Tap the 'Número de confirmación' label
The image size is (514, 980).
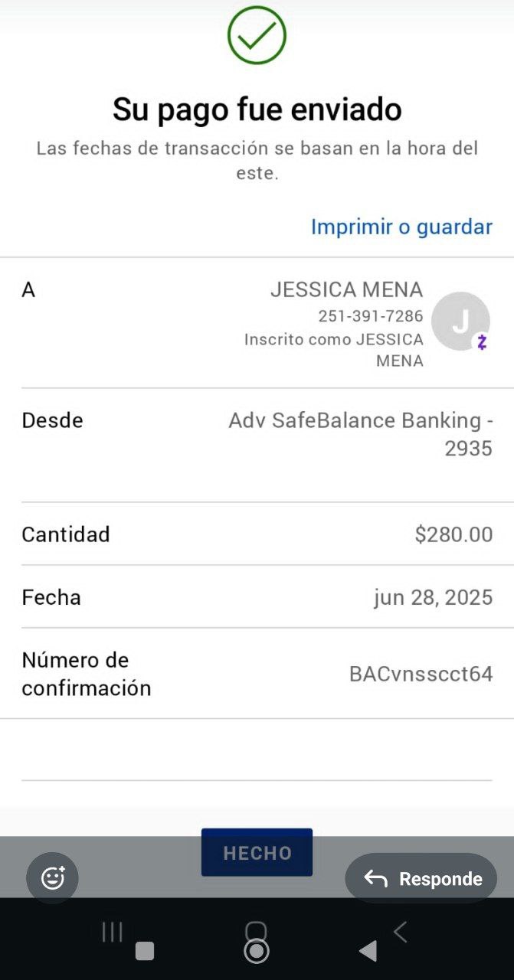(x=86, y=674)
